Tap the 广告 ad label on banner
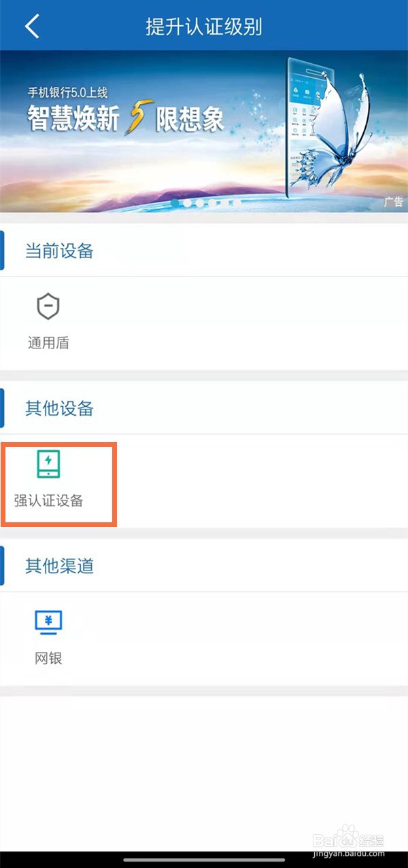 [x=393, y=202]
